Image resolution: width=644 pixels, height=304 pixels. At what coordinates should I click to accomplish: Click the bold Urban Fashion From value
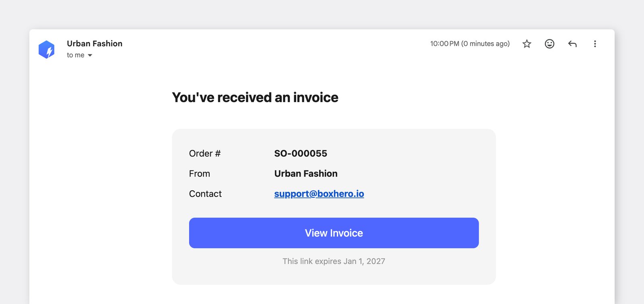pyautogui.click(x=306, y=174)
